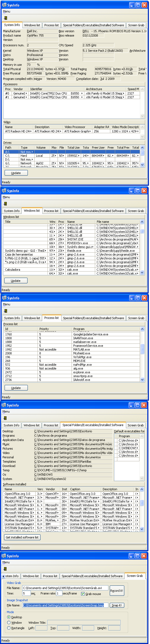Click Drives list scroll-down arrow in System Info window
The height and width of the screenshot is (644, 150).
[142, 165]
